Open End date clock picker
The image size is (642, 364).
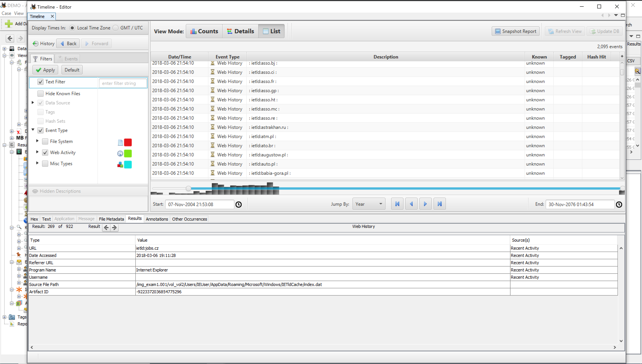[619, 205]
